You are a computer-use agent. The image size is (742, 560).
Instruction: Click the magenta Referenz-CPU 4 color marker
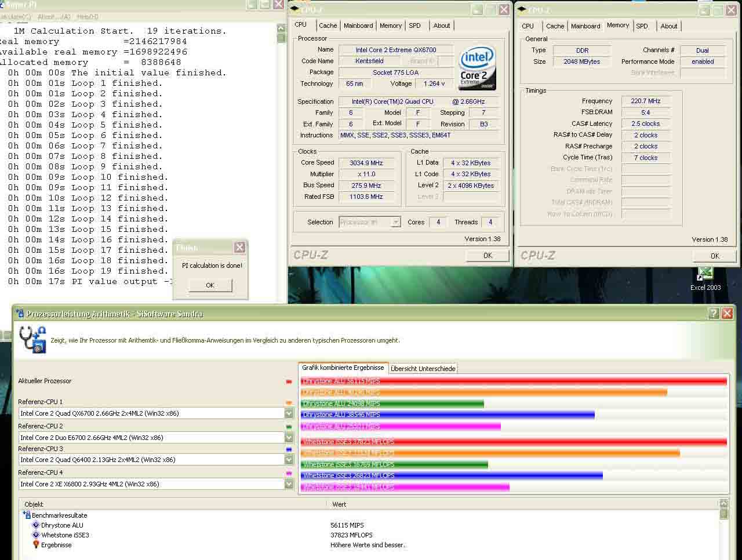click(289, 473)
